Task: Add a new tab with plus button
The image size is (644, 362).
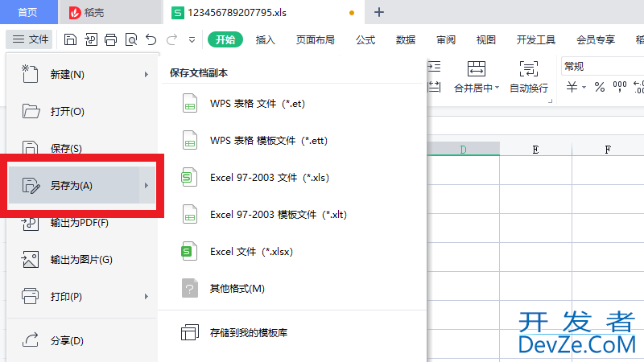Action: pyautogui.click(x=379, y=12)
